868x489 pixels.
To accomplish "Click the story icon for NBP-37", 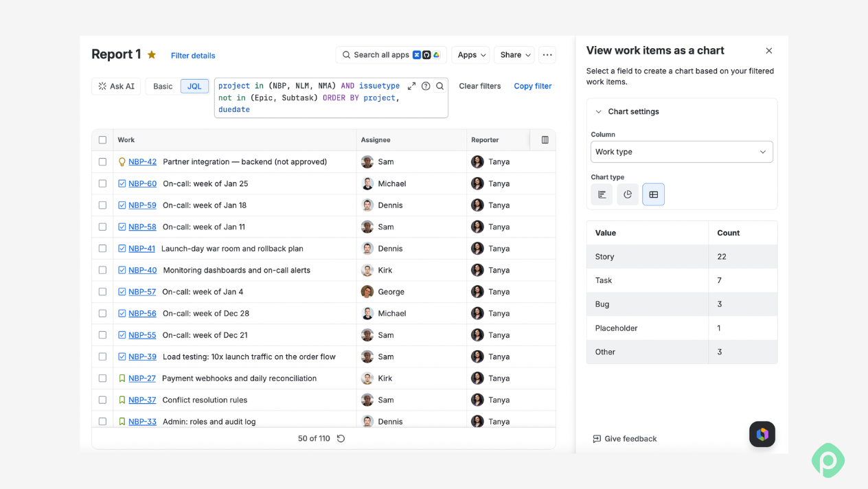I will pyautogui.click(x=122, y=400).
